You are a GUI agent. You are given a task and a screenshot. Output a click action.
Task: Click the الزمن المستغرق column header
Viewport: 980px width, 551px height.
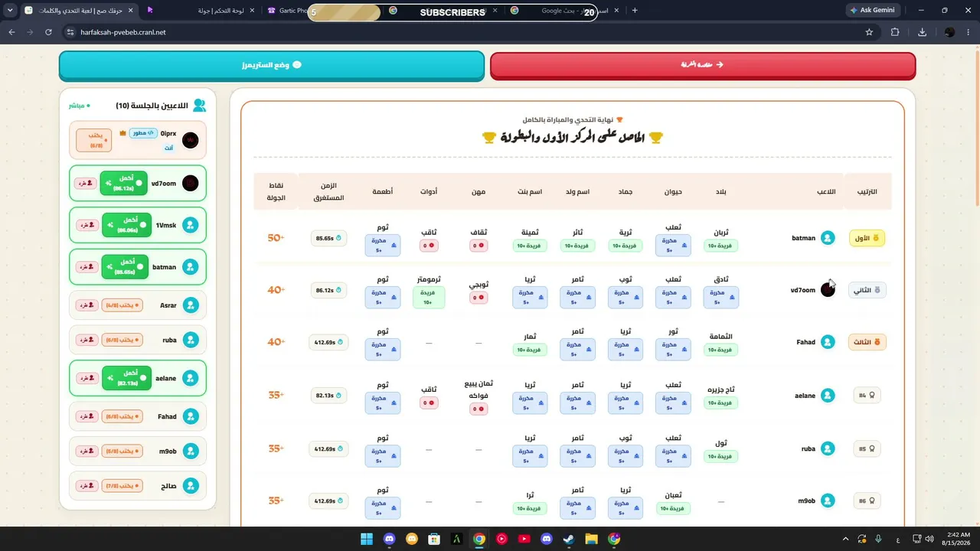coord(328,191)
